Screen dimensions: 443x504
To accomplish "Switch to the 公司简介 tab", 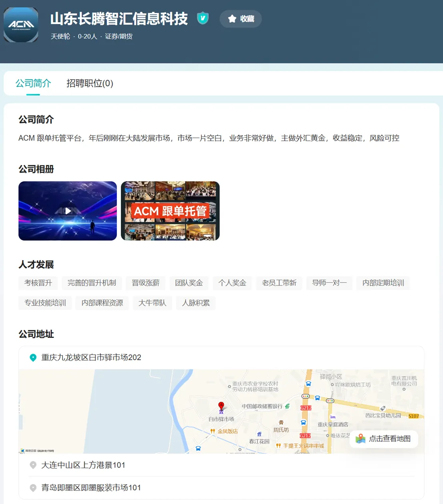I will pyautogui.click(x=33, y=83).
